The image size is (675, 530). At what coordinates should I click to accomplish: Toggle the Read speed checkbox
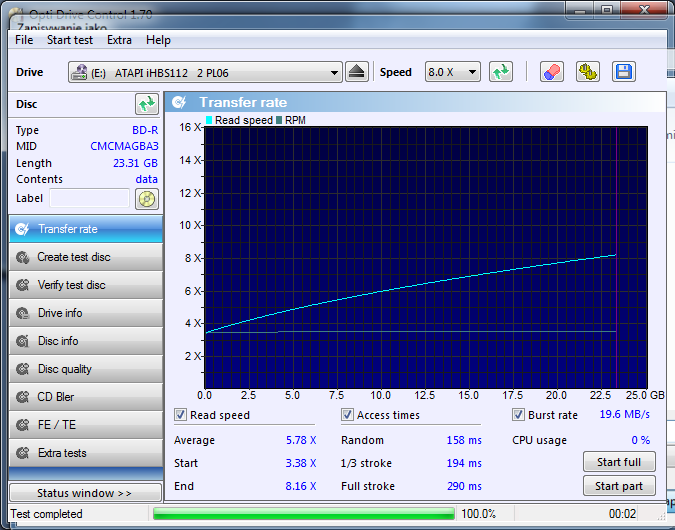(x=180, y=415)
